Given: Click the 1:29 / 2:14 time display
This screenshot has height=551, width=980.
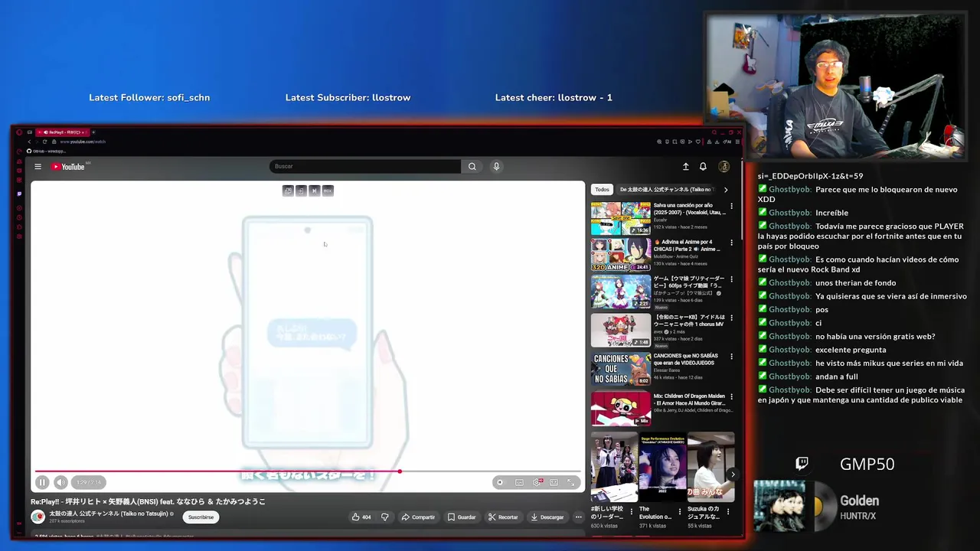Looking at the screenshot, I should (89, 482).
